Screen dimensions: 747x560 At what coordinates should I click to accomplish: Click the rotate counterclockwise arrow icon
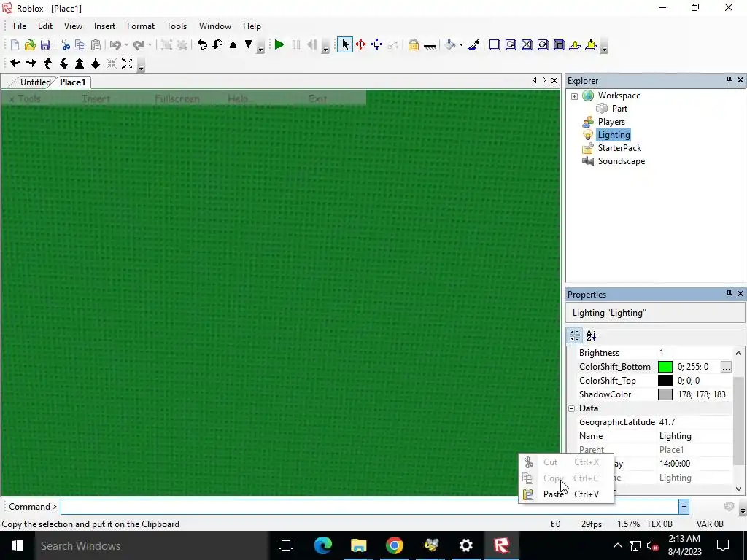pyautogui.click(x=202, y=44)
